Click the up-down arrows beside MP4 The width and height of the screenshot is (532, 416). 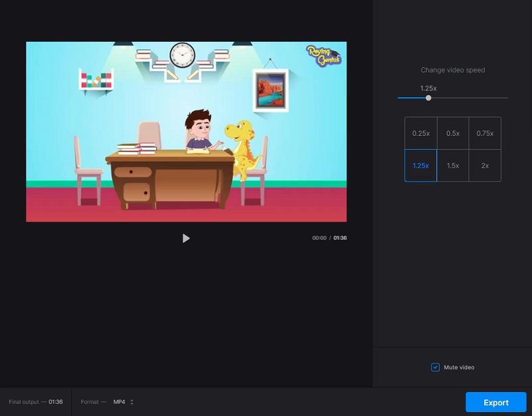[132, 402]
